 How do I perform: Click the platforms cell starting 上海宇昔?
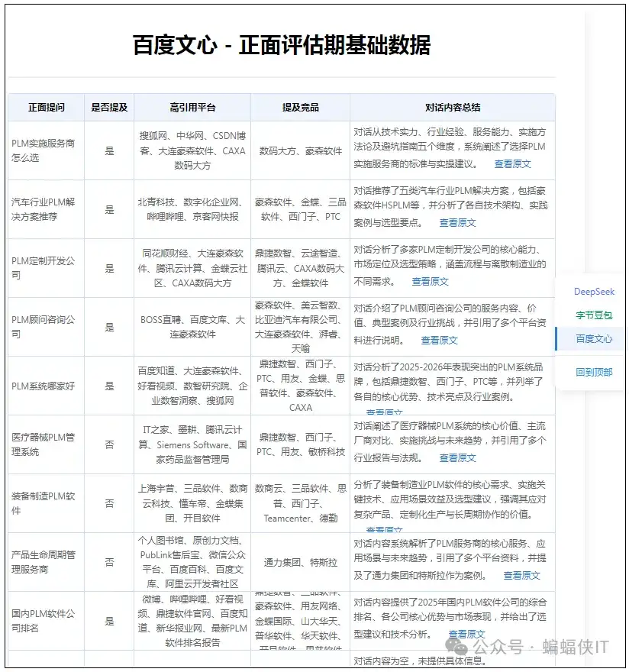[x=192, y=503]
